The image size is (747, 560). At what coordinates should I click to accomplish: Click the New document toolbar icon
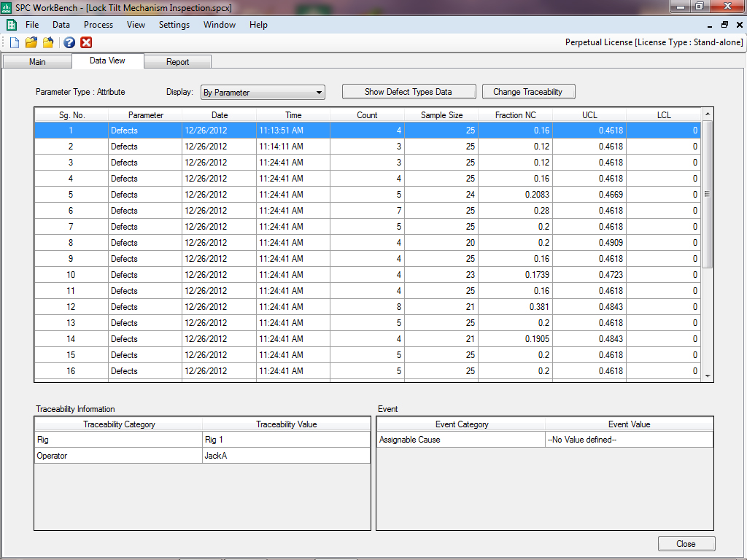point(15,43)
